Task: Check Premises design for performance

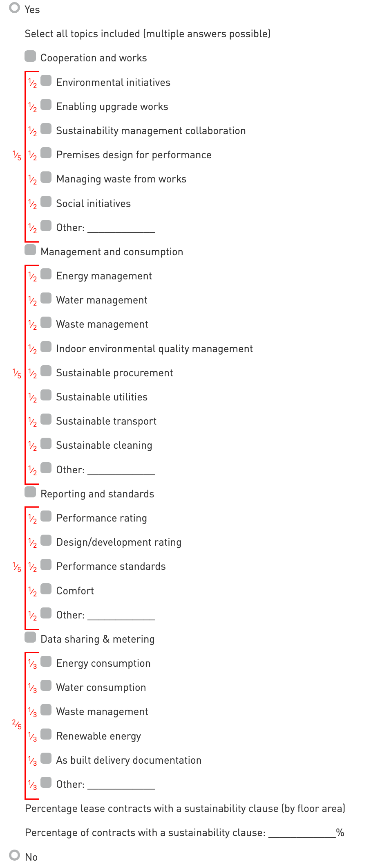Action: click(x=46, y=153)
